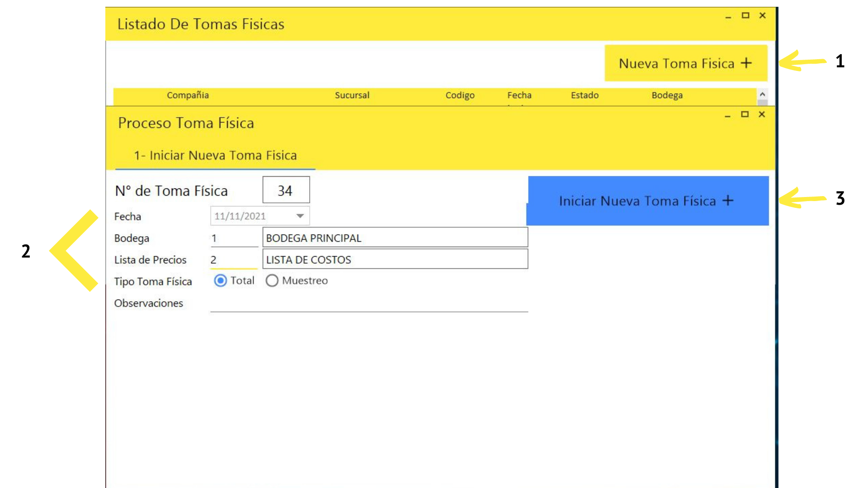Click Nueva Toma Fisica plus button

pos(685,63)
